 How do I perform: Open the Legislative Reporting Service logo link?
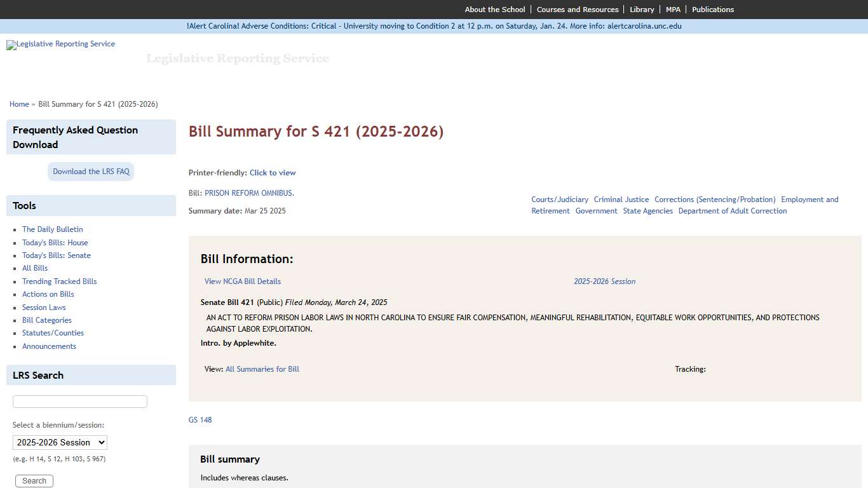[60, 44]
